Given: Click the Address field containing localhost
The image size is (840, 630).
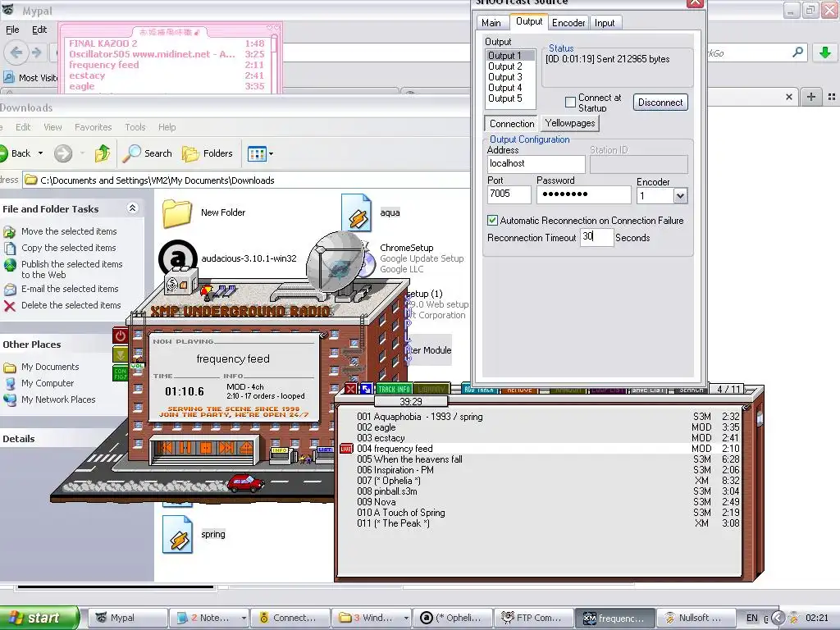Looking at the screenshot, I should [x=536, y=164].
